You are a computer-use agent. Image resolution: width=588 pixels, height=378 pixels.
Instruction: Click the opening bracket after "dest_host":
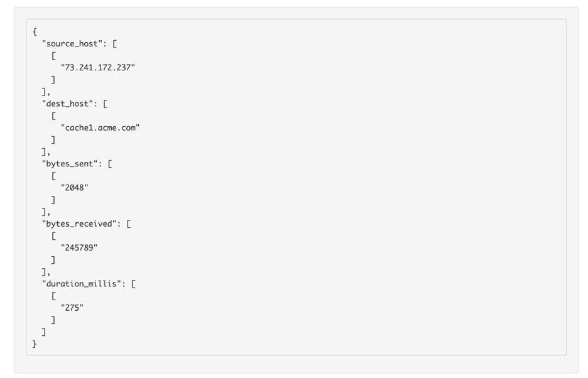pos(106,104)
